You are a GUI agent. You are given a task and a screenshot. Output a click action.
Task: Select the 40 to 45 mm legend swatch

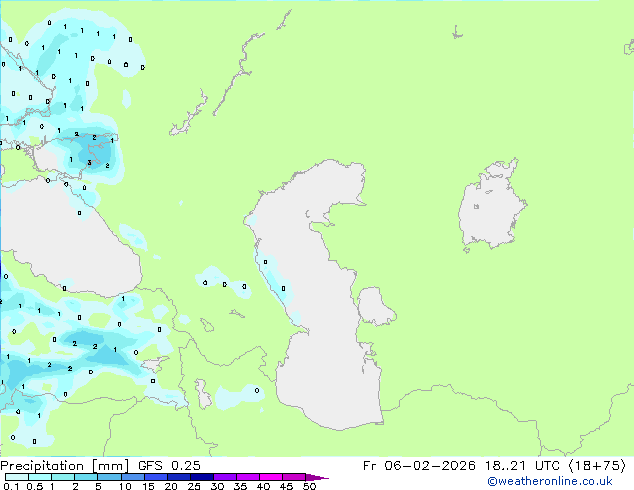click(x=271, y=477)
